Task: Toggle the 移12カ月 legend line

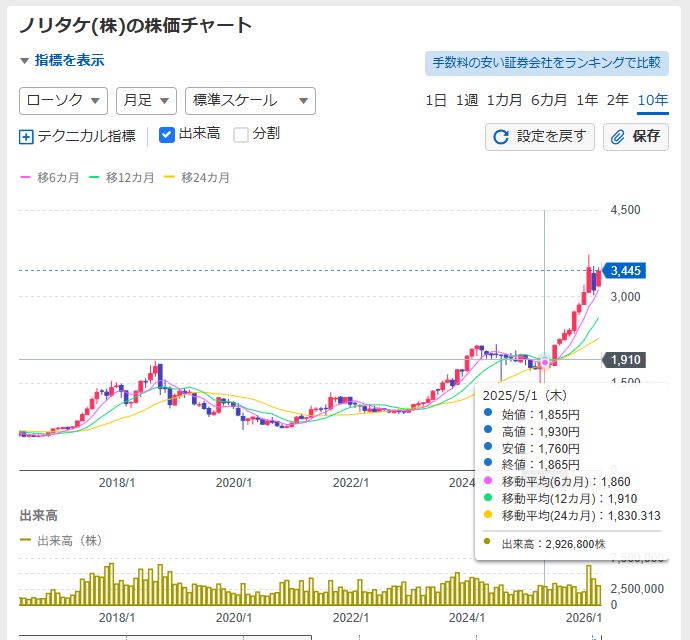Action: point(121,178)
